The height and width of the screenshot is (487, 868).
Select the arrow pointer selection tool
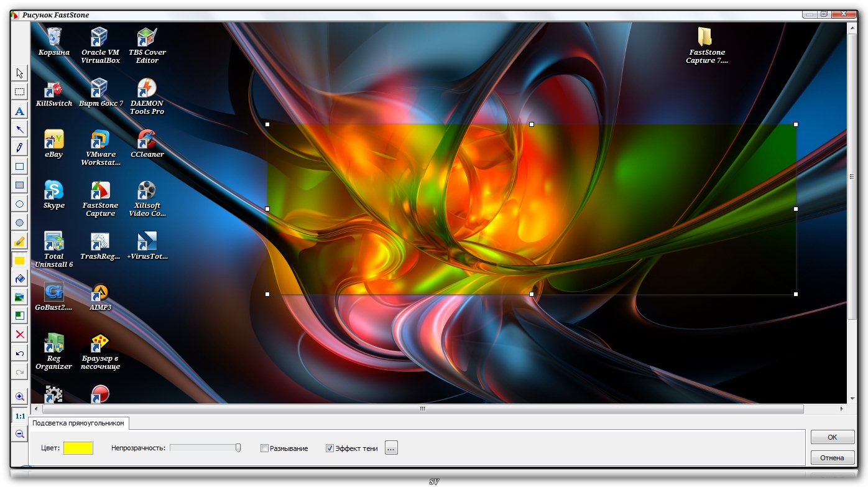point(20,73)
